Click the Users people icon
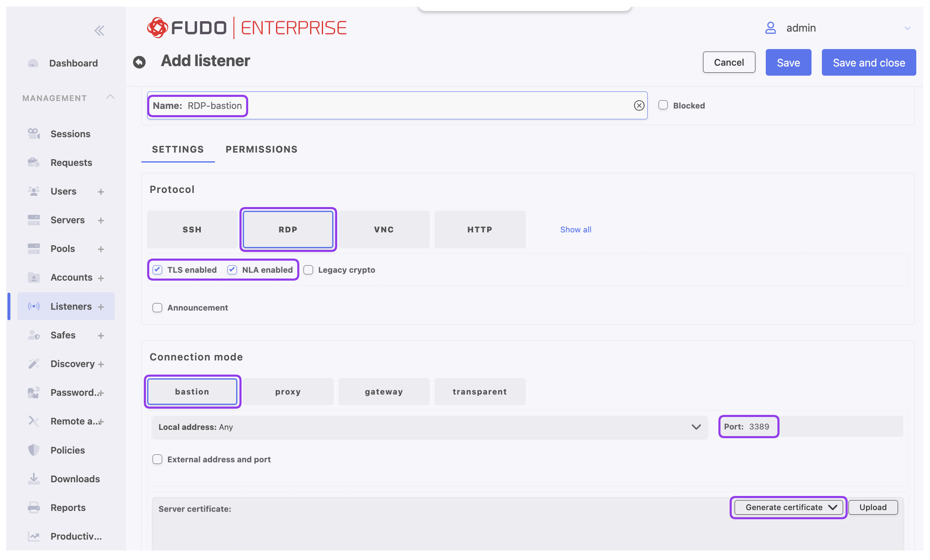The image size is (930, 560). tap(34, 191)
